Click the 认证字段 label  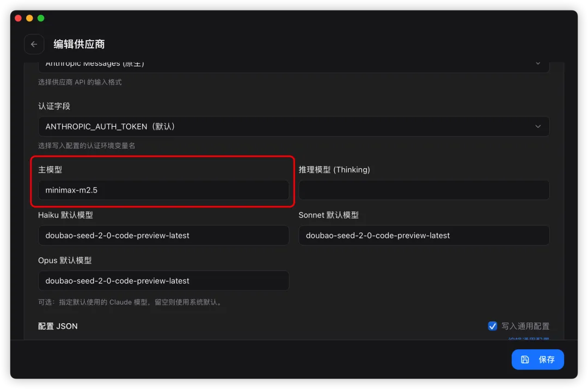coord(54,106)
